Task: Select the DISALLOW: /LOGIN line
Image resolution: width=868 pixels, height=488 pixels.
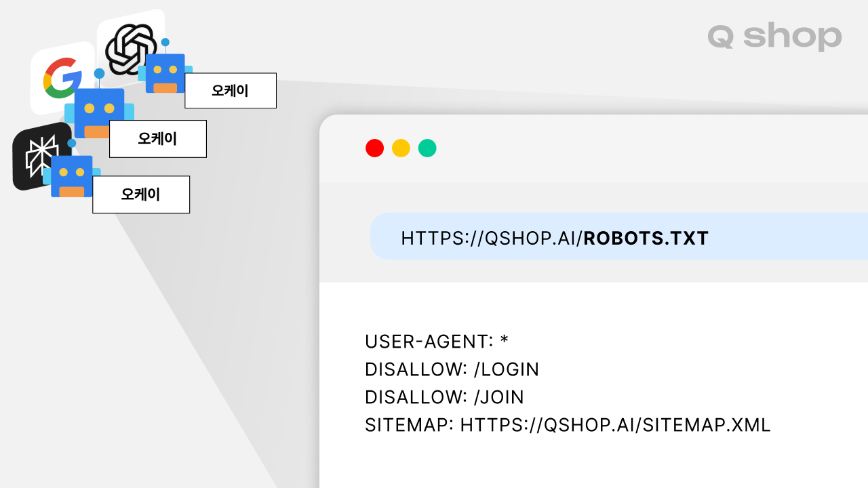Action: click(x=452, y=369)
